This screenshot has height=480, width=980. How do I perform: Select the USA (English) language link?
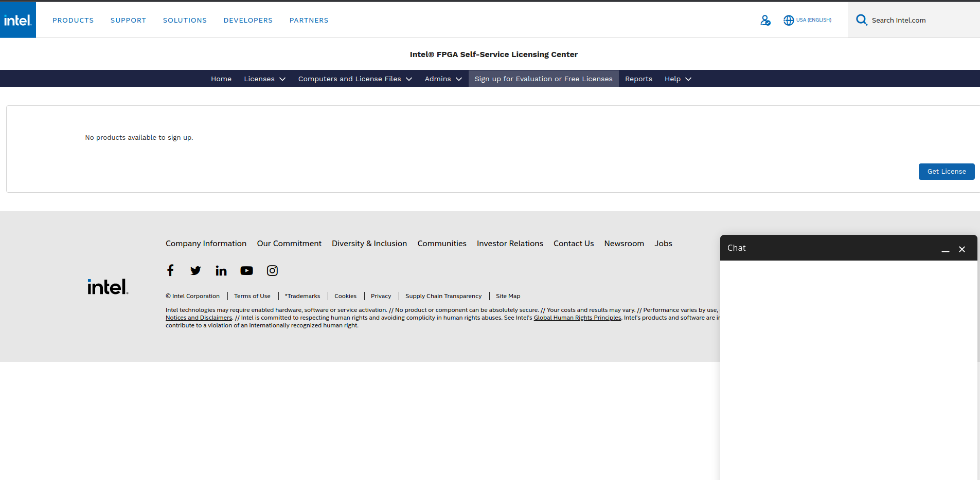click(x=814, y=20)
